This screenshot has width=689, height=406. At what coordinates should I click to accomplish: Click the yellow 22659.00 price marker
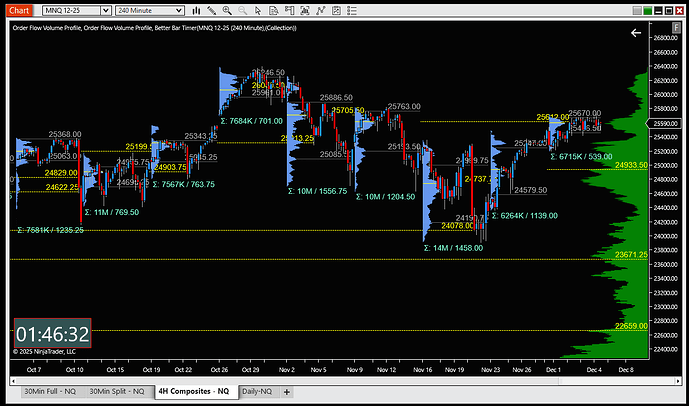click(x=631, y=327)
